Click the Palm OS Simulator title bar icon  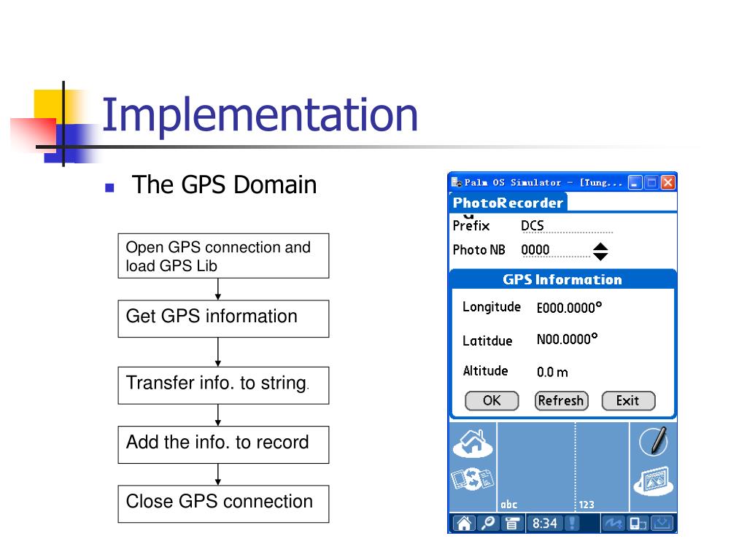[x=457, y=182]
